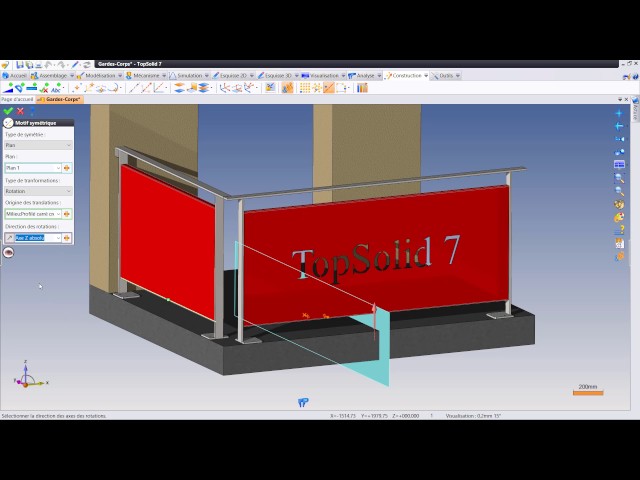Screen dimensions: 640x480
Task: Open the Plan 1 dropdown arrow
Action: [x=58, y=168]
